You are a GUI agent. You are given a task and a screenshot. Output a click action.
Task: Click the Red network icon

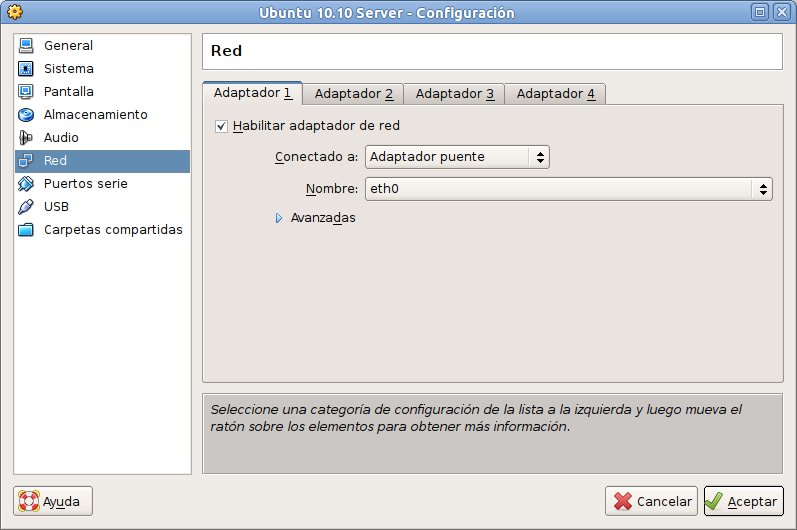(26, 161)
